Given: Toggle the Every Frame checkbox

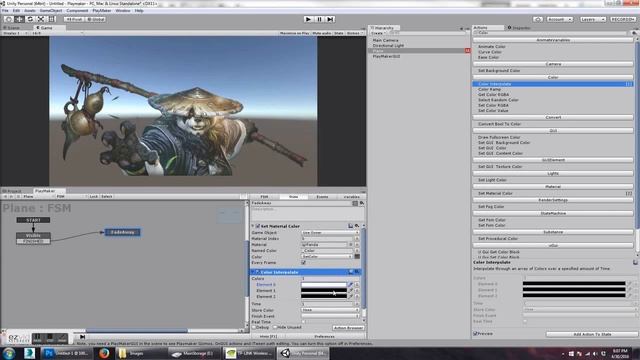Looking at the screenshot, I should [303, 262].
